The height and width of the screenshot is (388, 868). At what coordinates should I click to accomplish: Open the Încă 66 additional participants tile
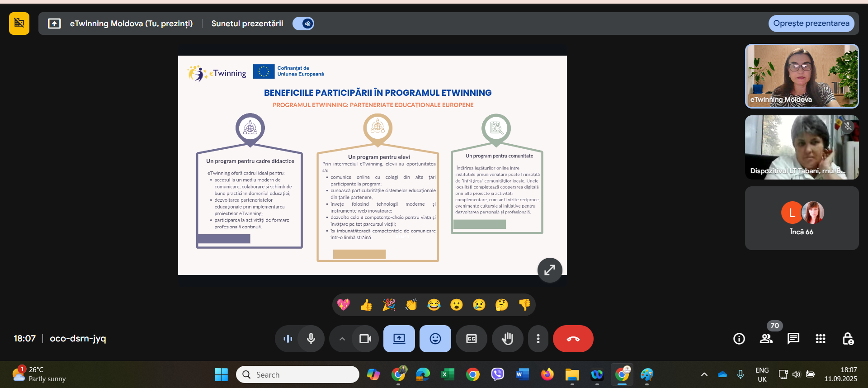[802, 218]
